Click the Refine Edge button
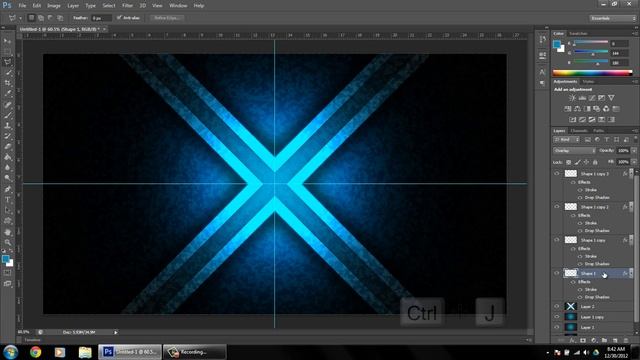The height and width of the screenshot is (360, 640). 167,18
